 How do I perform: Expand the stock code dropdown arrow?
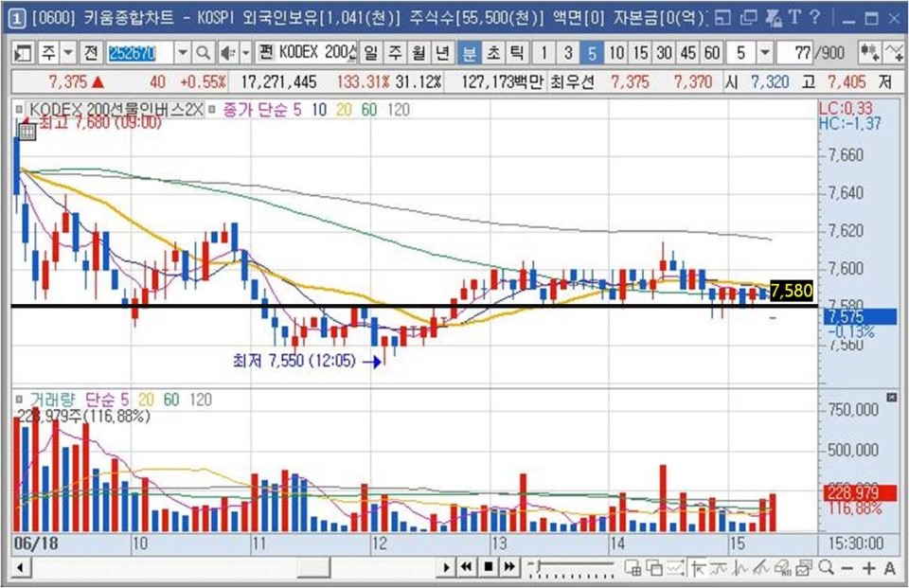[182, 52]
